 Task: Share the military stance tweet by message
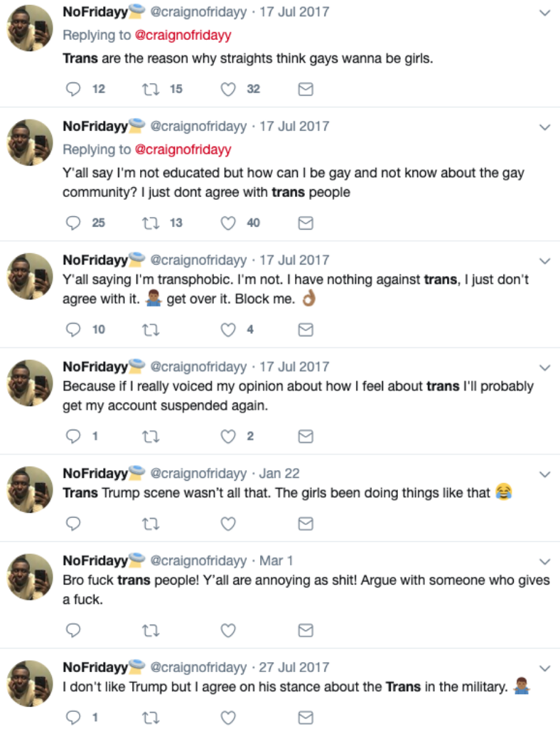coord(305,717)
